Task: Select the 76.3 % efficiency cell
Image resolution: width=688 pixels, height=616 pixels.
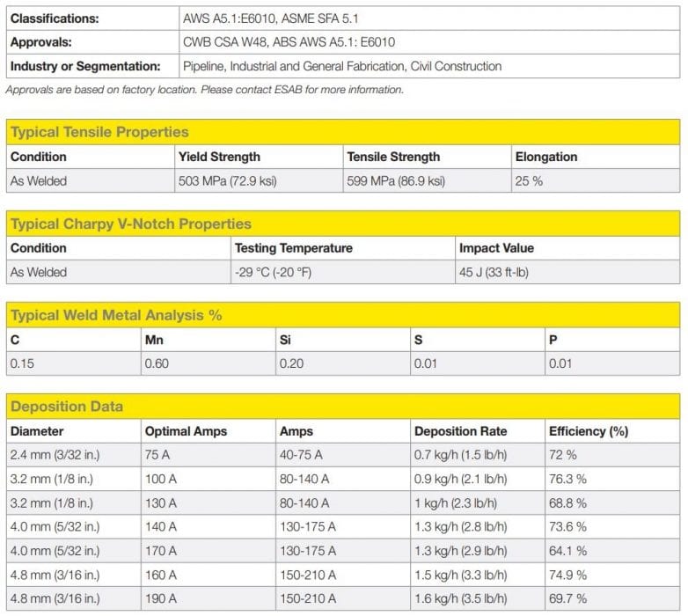Action: coord(567,479)
